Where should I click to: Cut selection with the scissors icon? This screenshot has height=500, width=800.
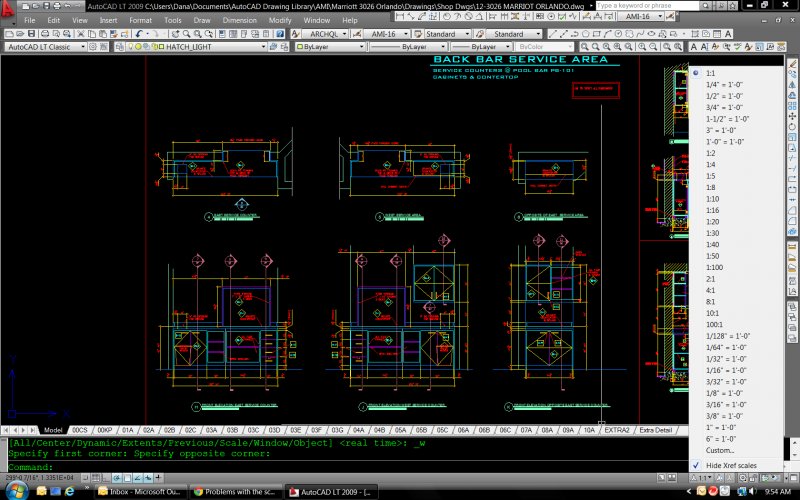(81, 34)
